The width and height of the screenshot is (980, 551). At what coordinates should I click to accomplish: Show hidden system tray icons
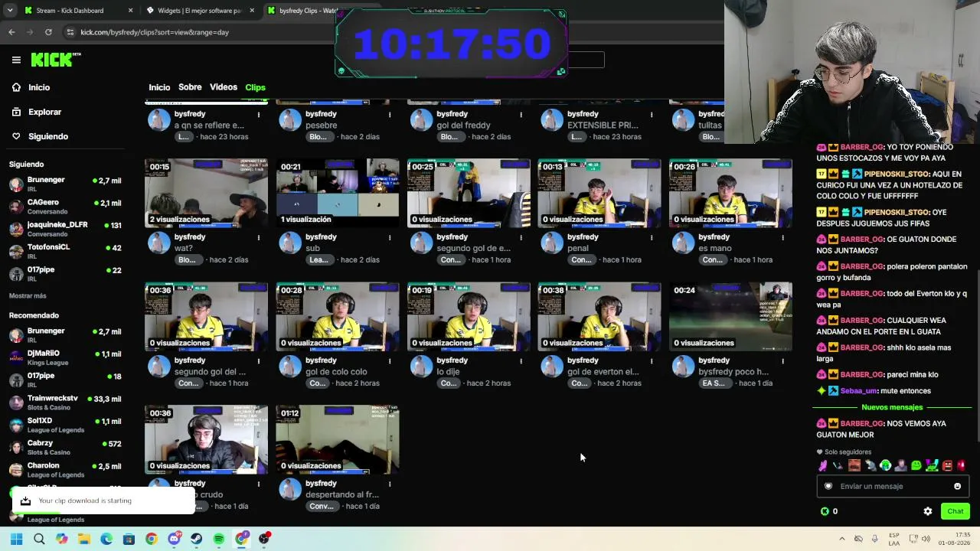coord(841,539)
